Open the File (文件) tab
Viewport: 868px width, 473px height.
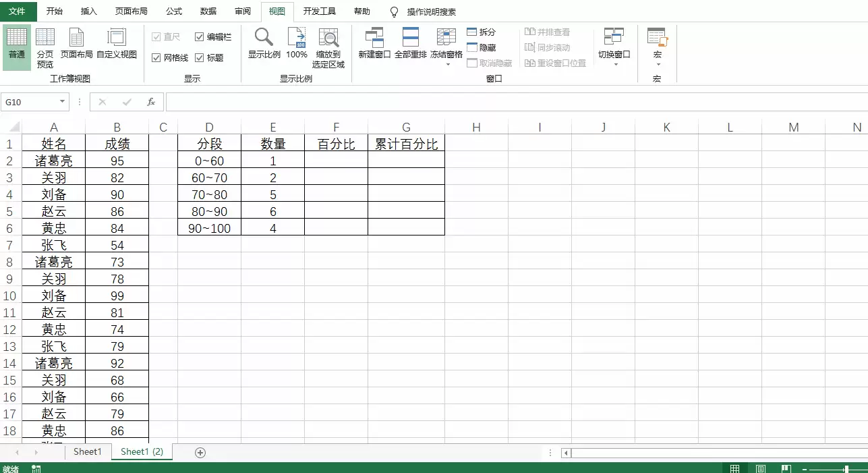point(17,11)
